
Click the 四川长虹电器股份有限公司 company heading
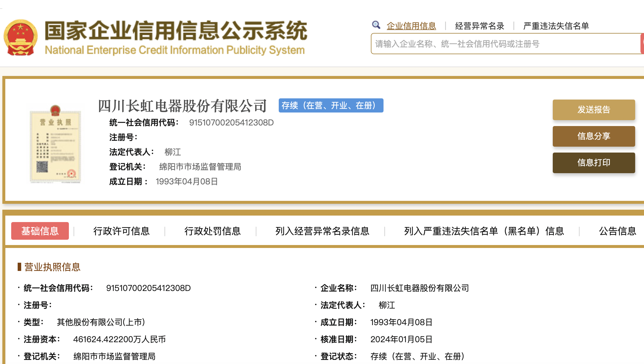(x=182, y=106)
